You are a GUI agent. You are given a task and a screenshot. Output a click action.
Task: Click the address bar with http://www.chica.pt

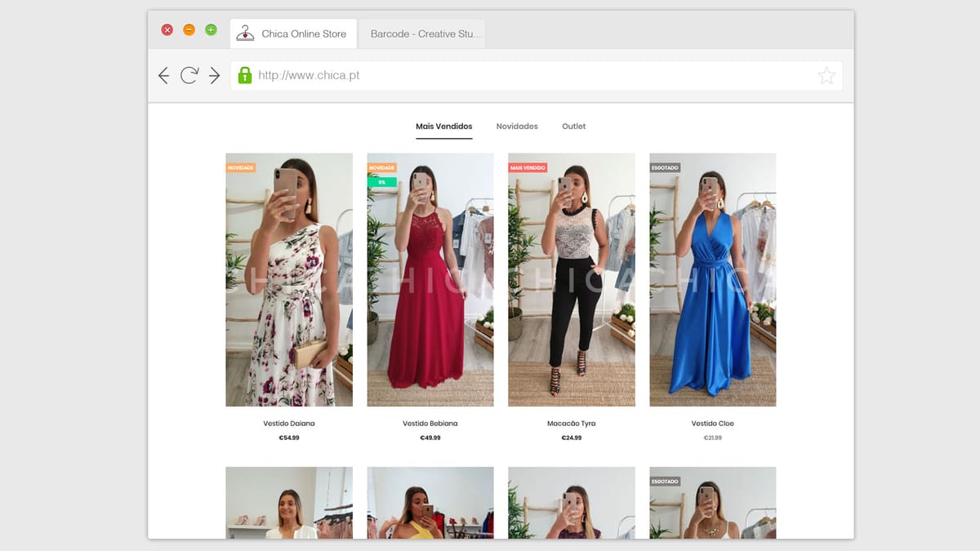(537, 76)
